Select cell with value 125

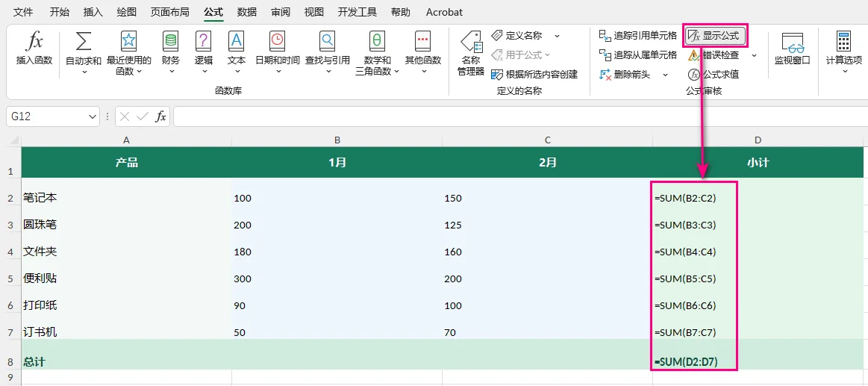coord(548,218)
